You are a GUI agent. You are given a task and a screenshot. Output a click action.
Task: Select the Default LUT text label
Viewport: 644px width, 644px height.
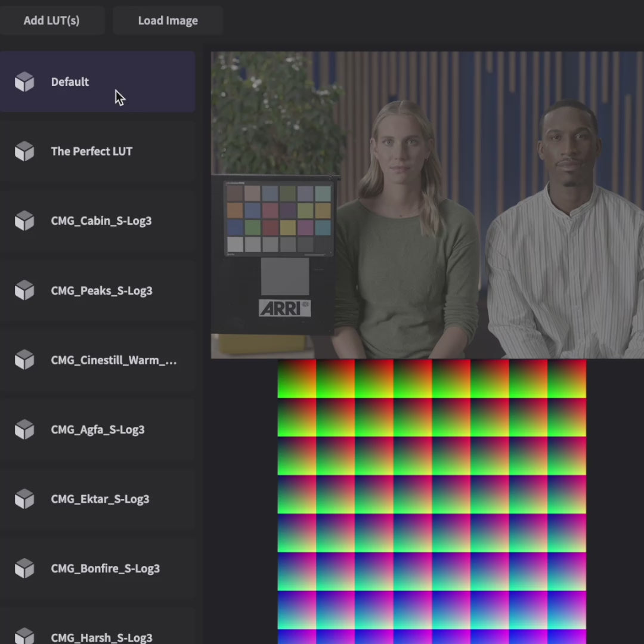pos(70,82)
